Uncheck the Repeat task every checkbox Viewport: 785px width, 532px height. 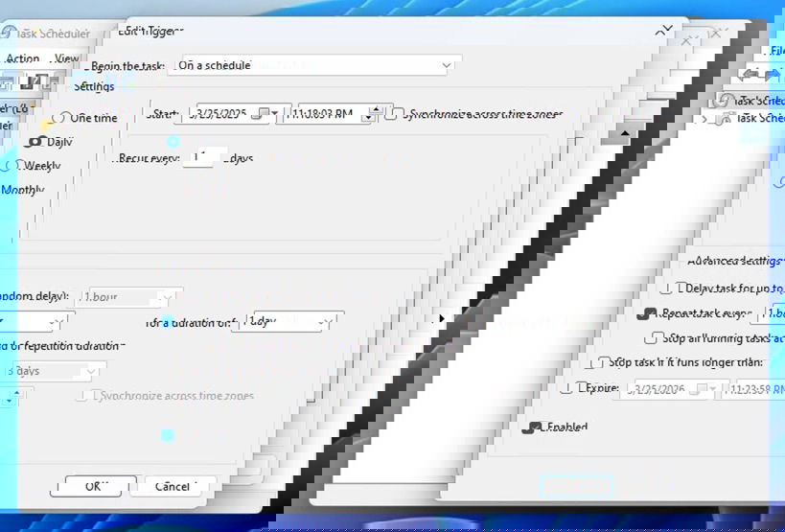(646, 314)
